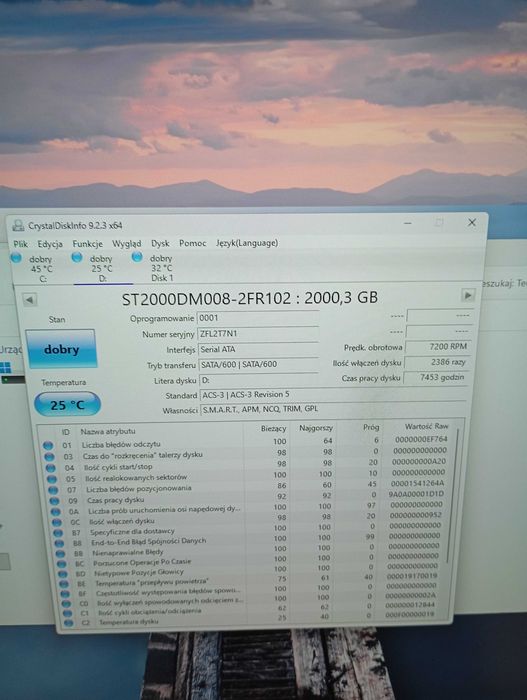Click the 'Bieżący' column header

tap(273, 429)
